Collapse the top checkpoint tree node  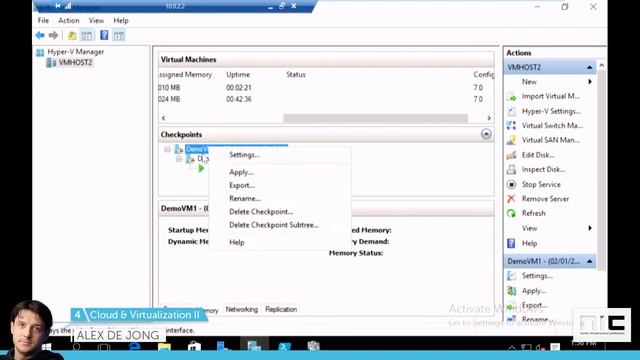[x=167, y=149]
